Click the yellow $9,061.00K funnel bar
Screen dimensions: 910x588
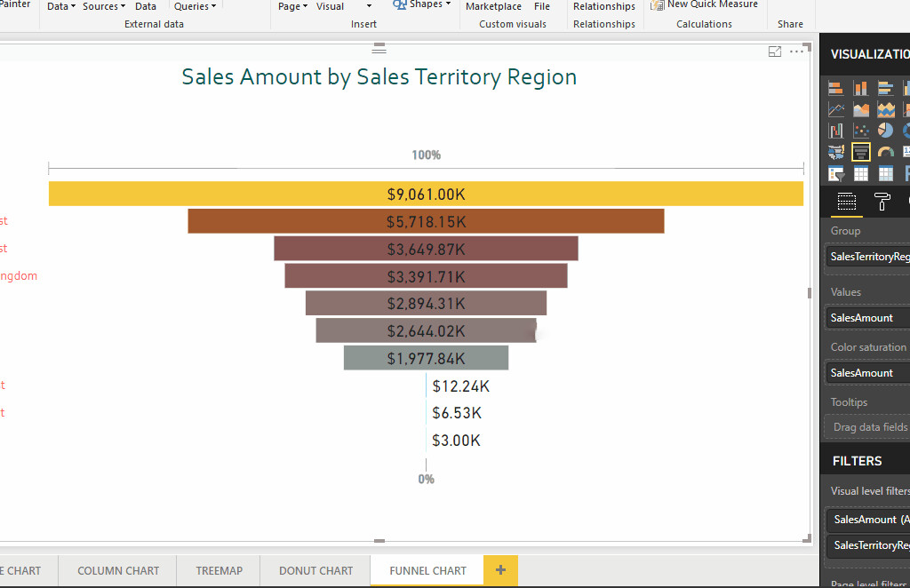pyautogui.click(x=426, y=194)
